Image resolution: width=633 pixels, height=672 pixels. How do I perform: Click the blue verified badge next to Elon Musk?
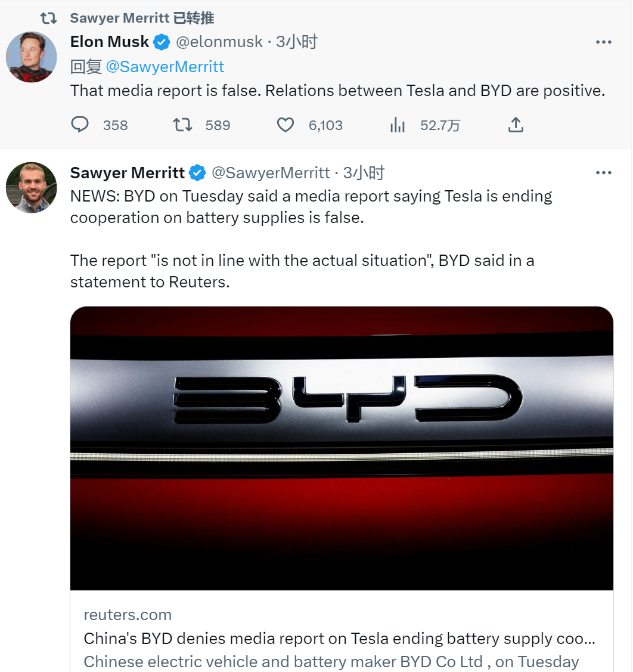[162, 42]
